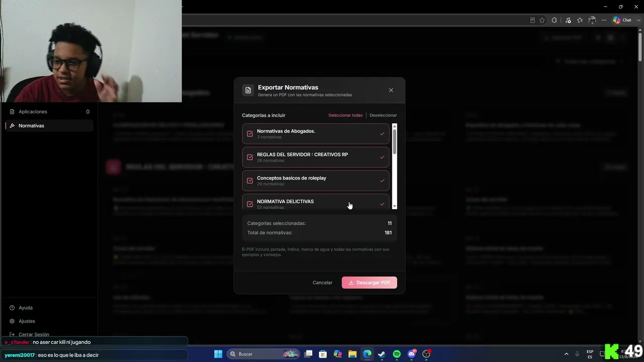Click the Cerrar Sesión logout icon
The width and height of the screenshot is (644, 362).
click(12, 334)
